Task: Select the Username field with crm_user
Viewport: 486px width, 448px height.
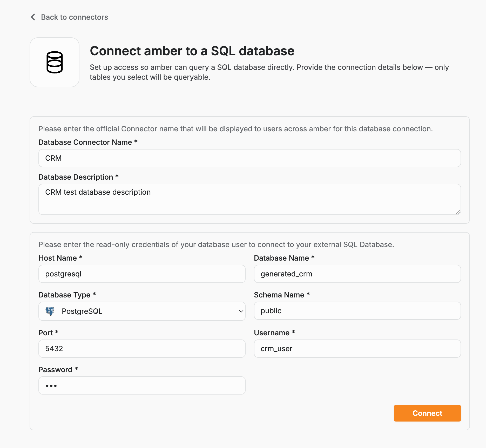Action: (357, 349)
